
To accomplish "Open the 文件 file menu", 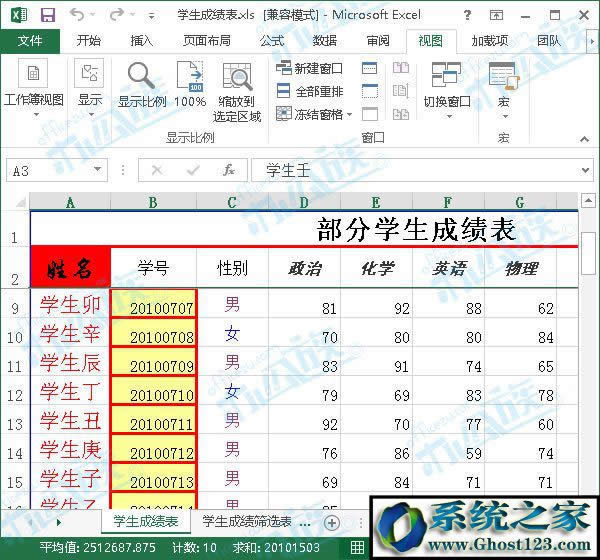I will 30,40.
